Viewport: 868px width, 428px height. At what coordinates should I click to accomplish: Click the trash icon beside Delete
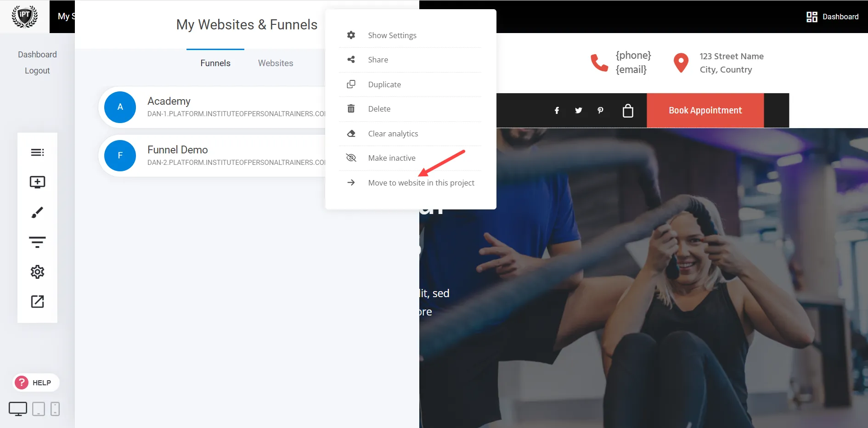(x=351, y=109)
